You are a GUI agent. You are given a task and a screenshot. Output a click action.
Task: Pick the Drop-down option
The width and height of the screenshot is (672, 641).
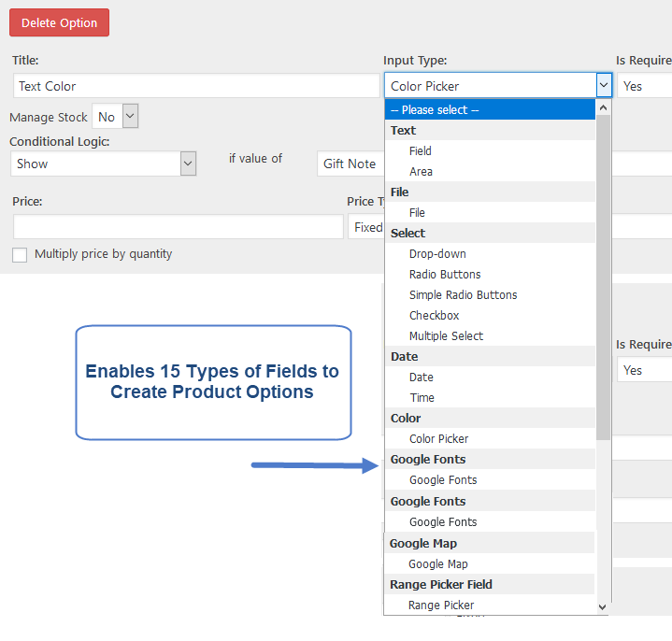[437, 253]
